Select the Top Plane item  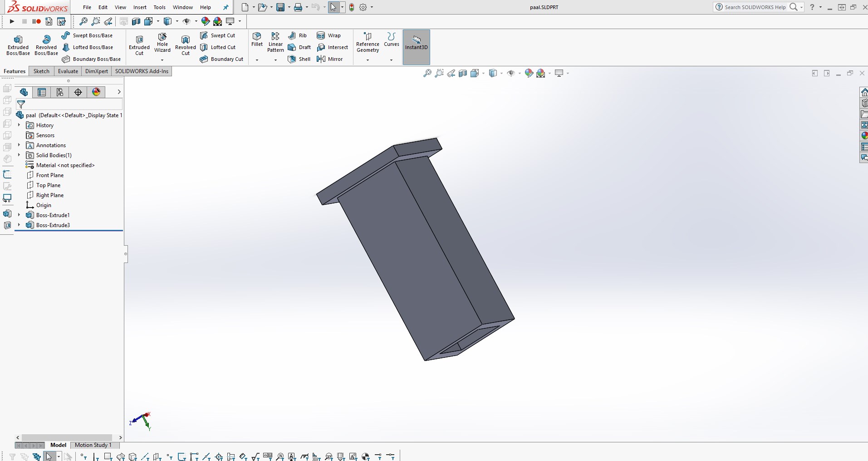[x=44, y=185]
